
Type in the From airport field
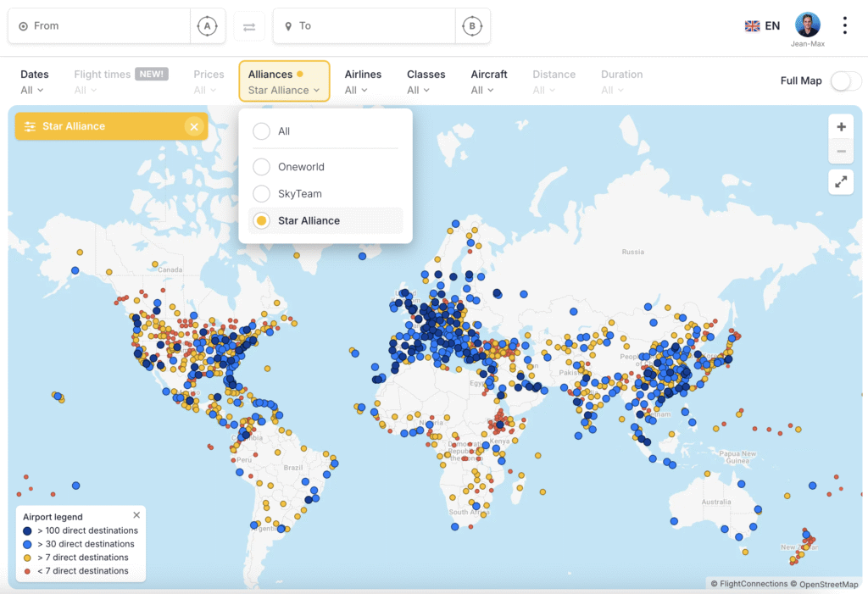coord(106,26)
